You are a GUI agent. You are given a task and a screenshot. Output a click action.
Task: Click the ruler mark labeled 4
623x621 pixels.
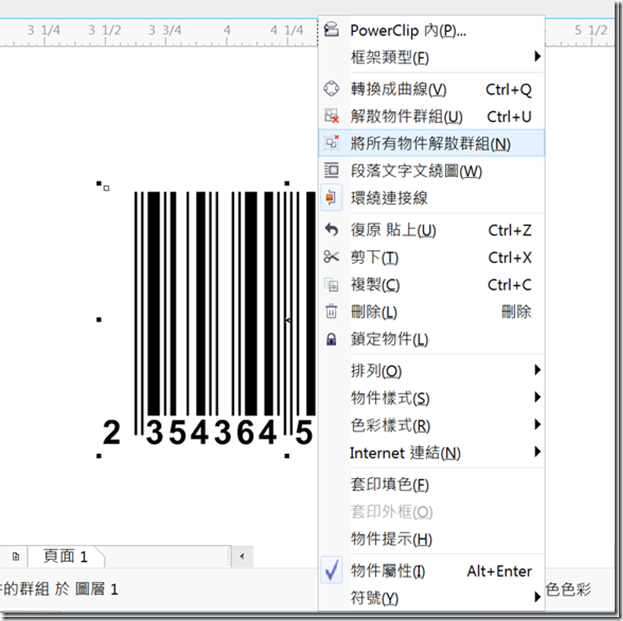click(227, 30)
